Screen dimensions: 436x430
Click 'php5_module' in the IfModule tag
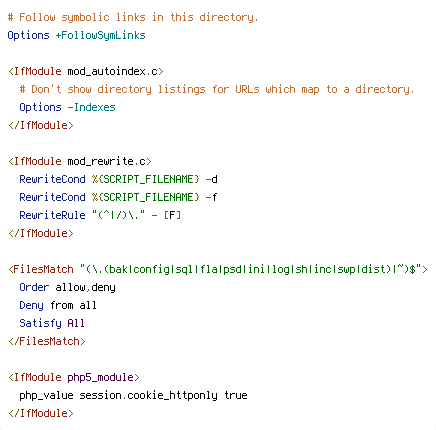click(100, 377)
